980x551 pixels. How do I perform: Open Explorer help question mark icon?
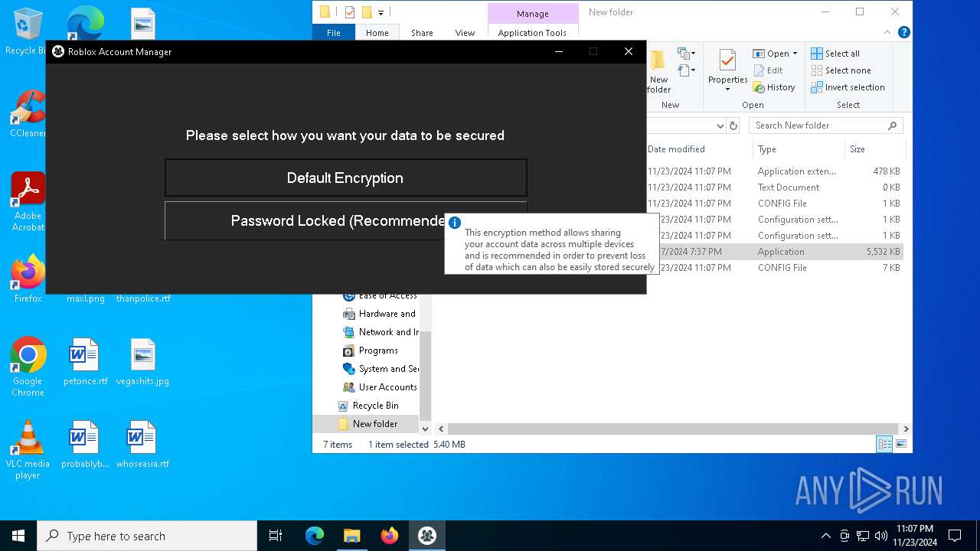904,32
